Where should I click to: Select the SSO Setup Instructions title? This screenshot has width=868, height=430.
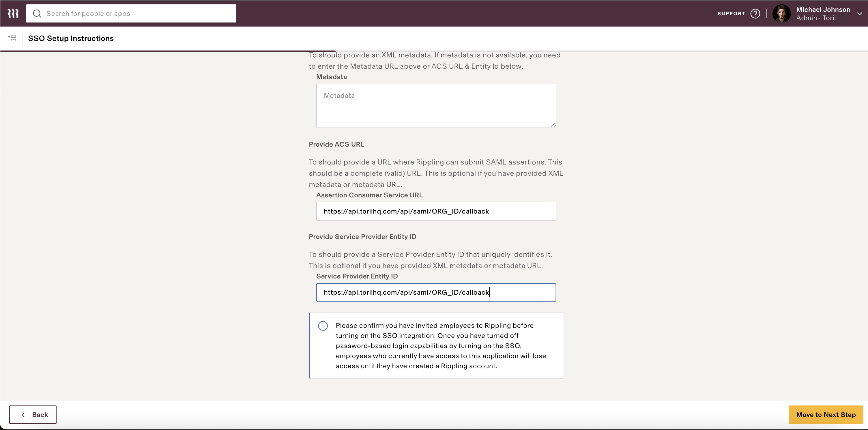coord(71,38)
